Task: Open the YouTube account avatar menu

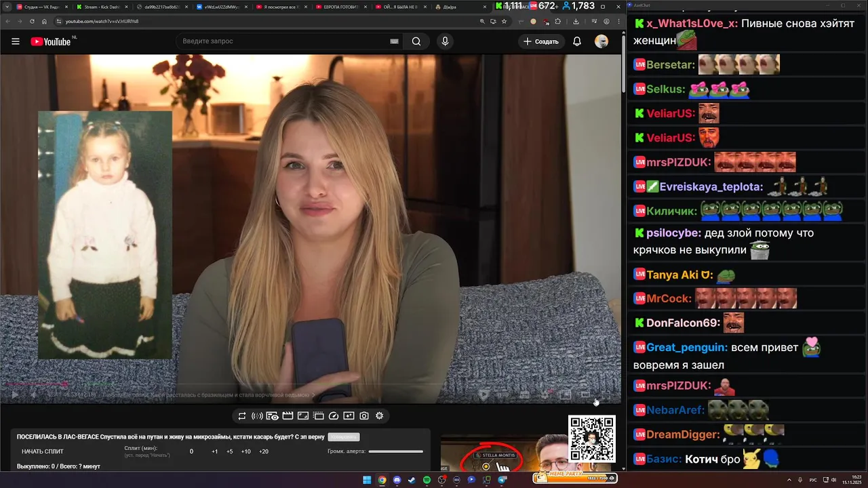Action: pyautogui.click(x=601, y=41)
